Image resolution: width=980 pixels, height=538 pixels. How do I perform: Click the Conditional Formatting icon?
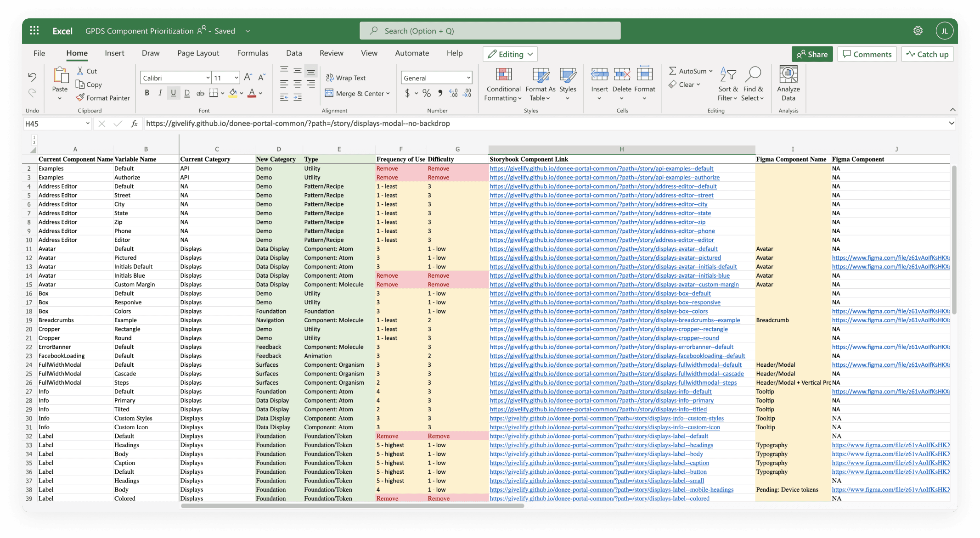coord(503,74)
